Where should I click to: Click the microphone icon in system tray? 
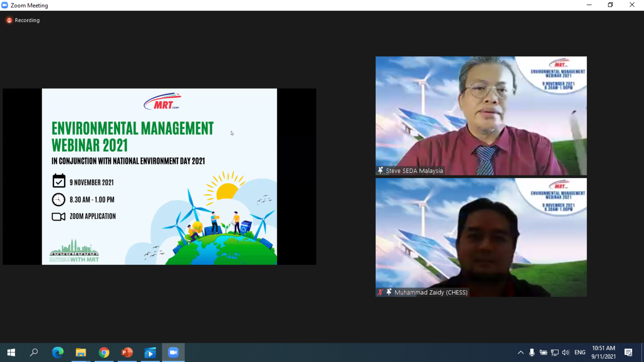[x=532, y=352]
